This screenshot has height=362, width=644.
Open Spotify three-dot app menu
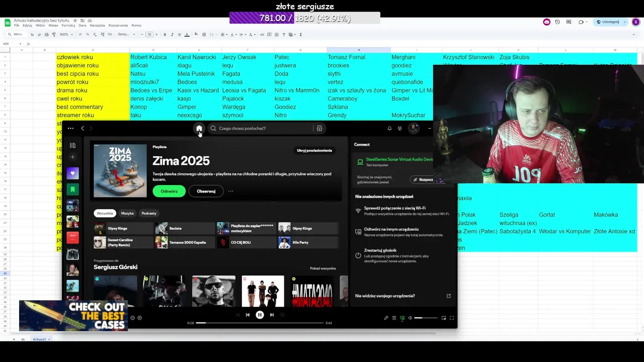tap(70, 128)
